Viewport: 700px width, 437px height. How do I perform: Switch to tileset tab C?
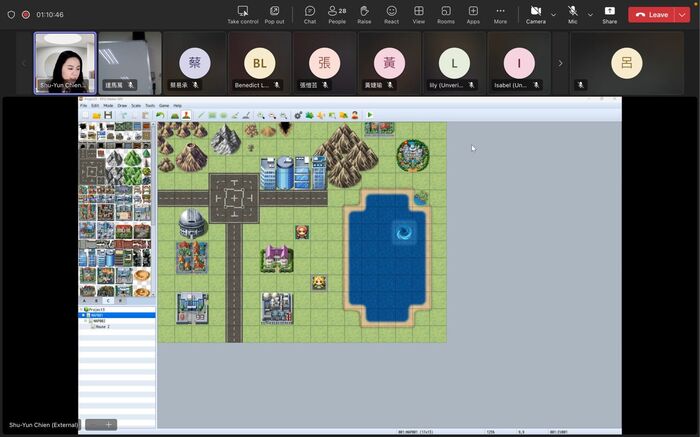108,301
